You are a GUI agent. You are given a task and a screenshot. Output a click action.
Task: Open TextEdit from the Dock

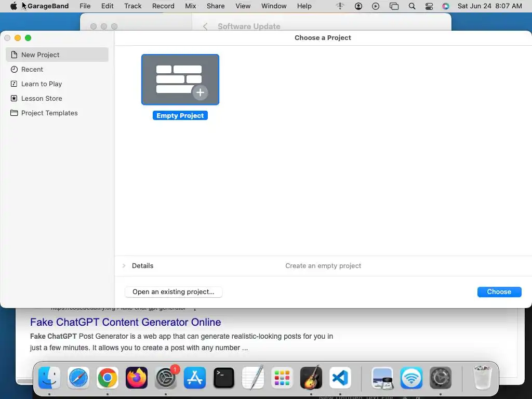click(253, 378)
